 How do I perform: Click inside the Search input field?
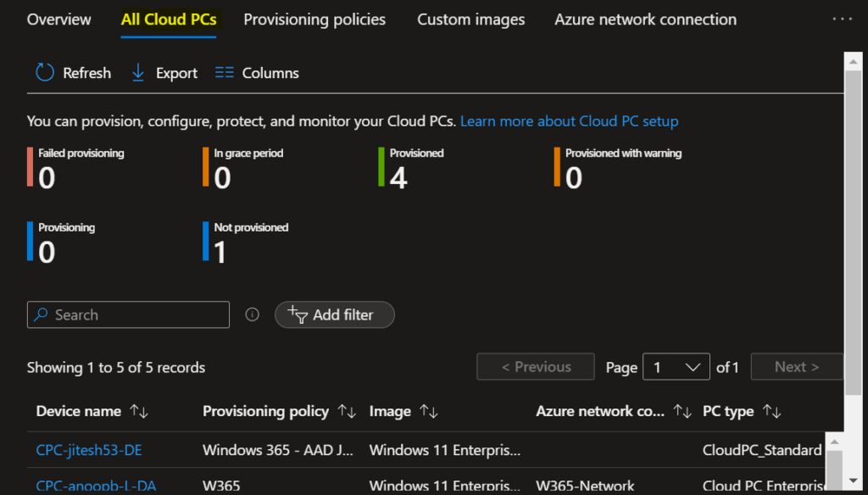(x=128, y=314)
